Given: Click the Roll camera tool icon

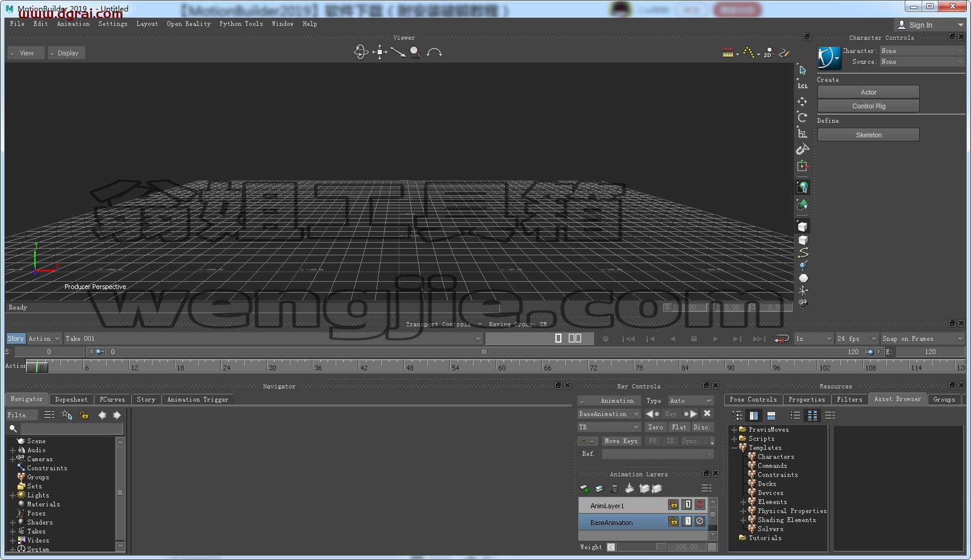Looking at the screenshot, I should [x=434, y=52].
